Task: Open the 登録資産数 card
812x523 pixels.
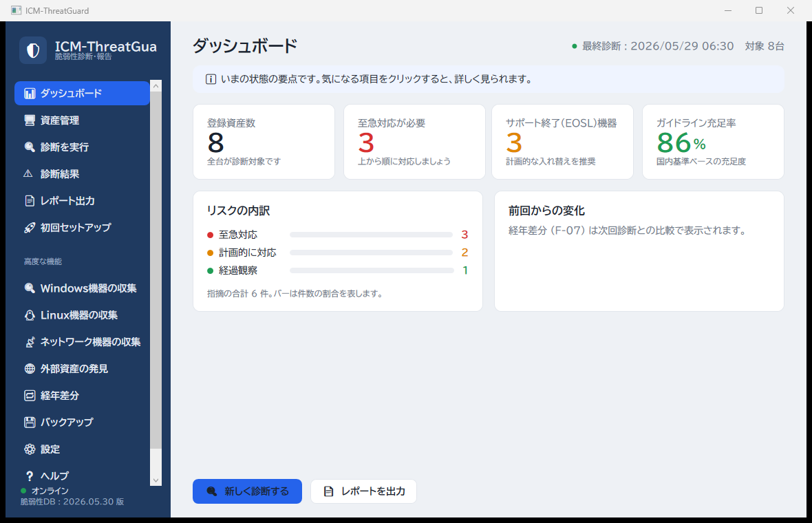Action: pos(264,142)
